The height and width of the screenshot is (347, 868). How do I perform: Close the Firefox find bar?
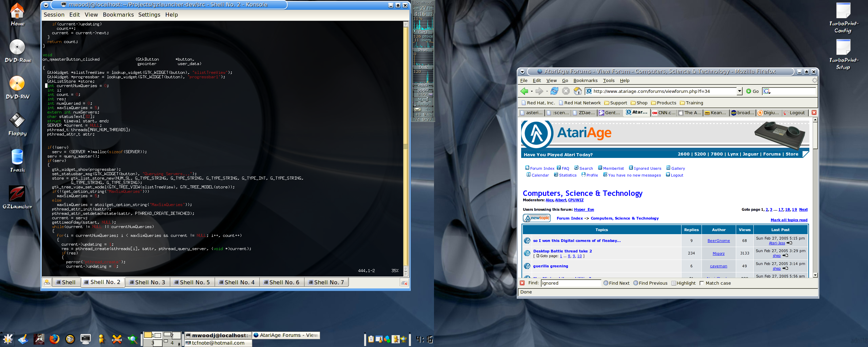tap(522, 283)
